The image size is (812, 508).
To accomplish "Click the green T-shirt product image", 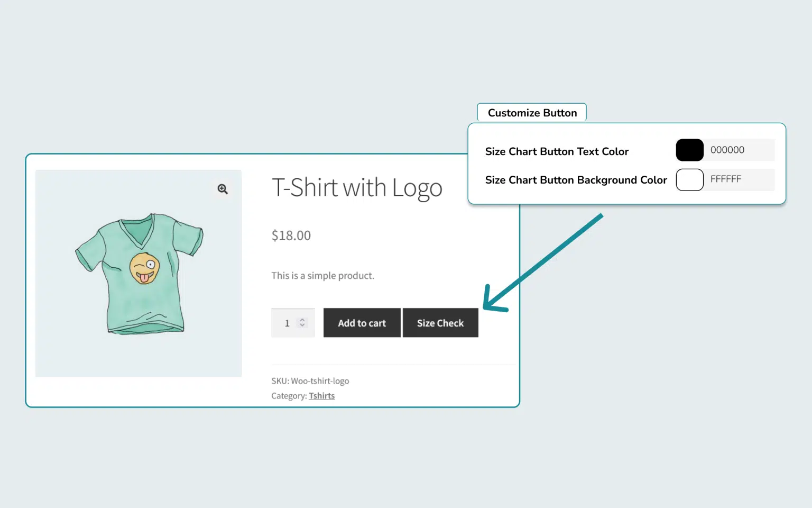I will pos(139,273).
